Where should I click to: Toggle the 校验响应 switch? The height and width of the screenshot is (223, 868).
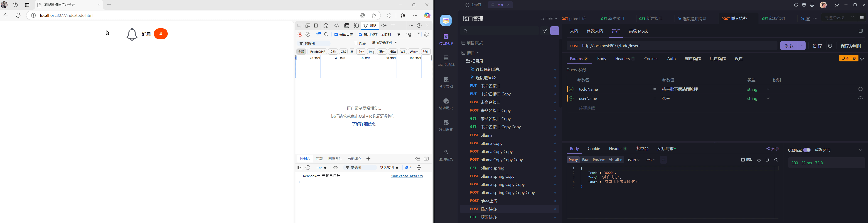pyautogui.click(x=807, y=150)
